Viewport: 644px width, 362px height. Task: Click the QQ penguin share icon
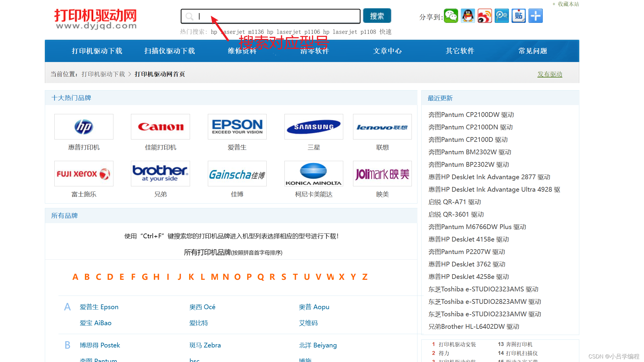(468, 16)
